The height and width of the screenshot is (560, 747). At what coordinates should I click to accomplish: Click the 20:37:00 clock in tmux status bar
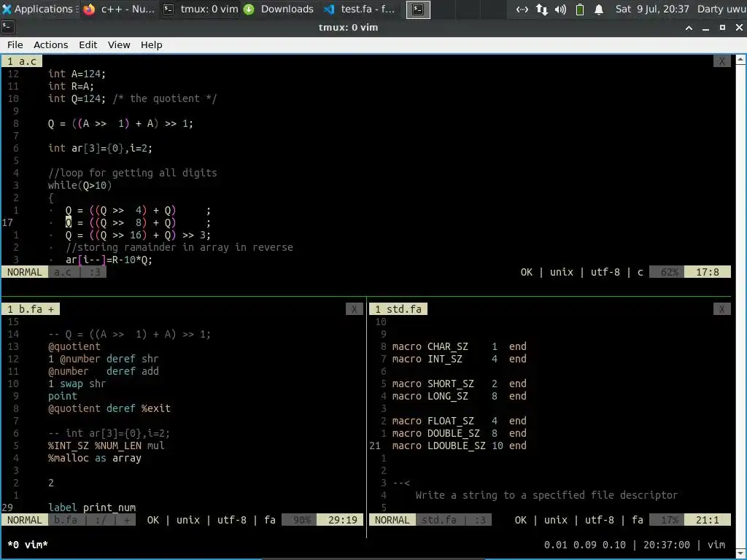tap(667, 544)
